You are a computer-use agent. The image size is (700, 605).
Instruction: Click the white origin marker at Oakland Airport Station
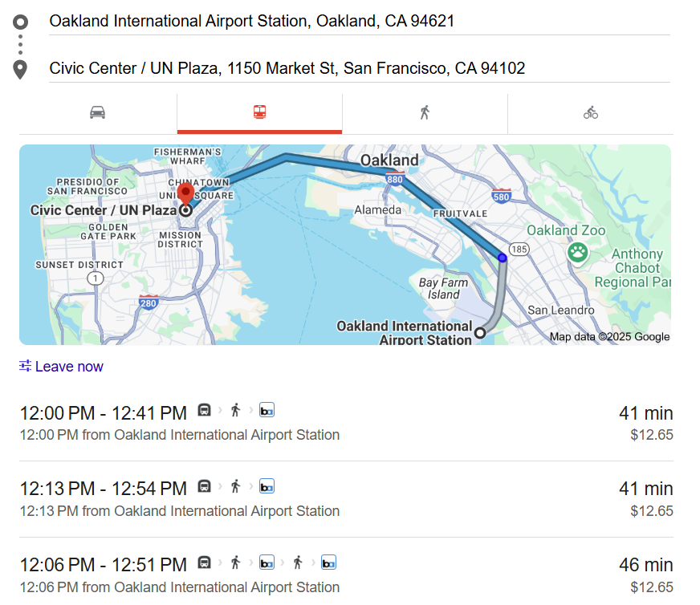(480, 332)
